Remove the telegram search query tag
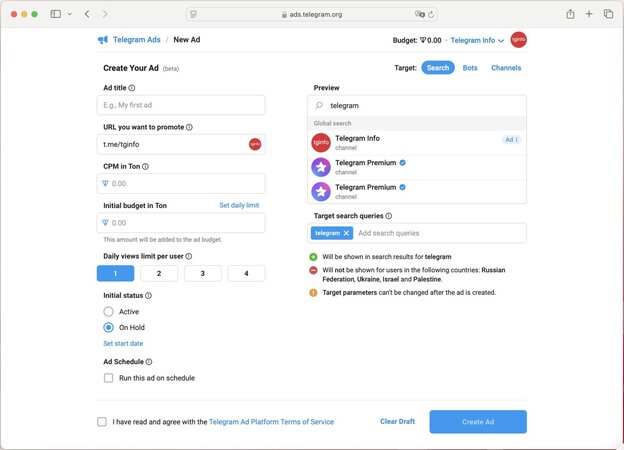Viewport: 624px width, 450px height. pyautogui.click(x=347, y=233)
